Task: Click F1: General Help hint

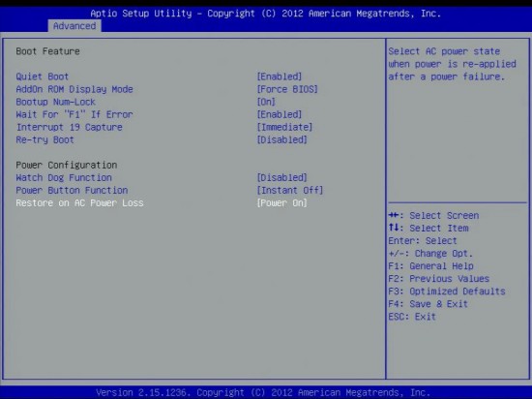Action: [x=430, y=266]
